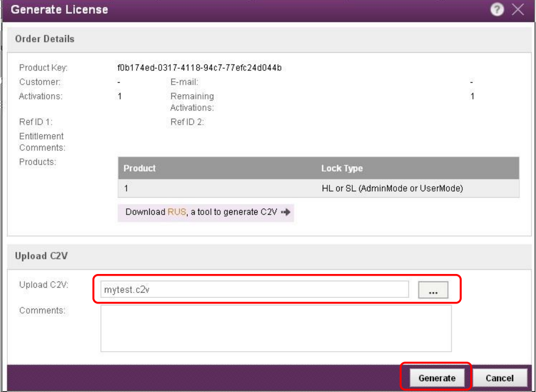The image size is (536, 392).
Task: Open the help question mark icon
Action: coord(497,10)
